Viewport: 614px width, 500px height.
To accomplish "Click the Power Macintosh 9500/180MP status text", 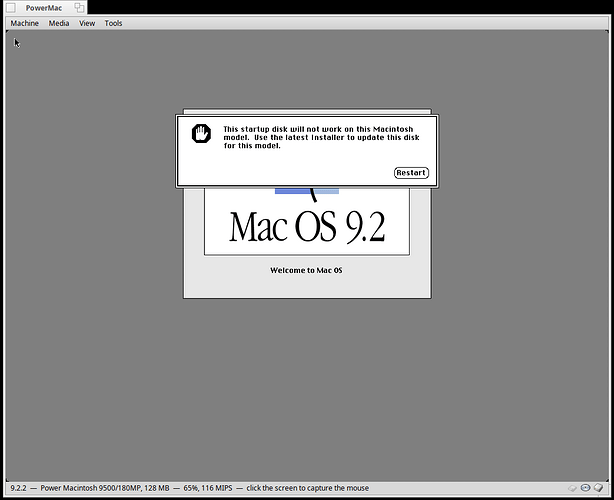I will pyautogui.click(x=105, y=488).
